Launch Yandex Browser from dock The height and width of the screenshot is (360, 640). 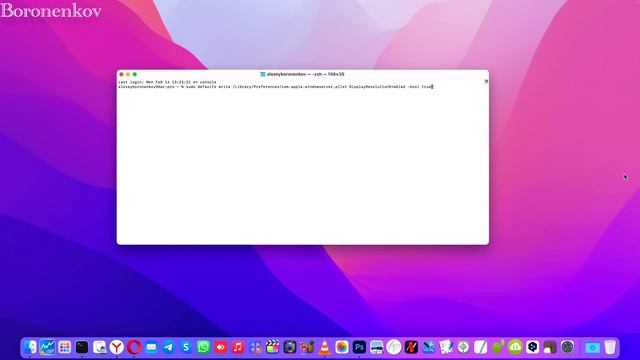point(117,347)
